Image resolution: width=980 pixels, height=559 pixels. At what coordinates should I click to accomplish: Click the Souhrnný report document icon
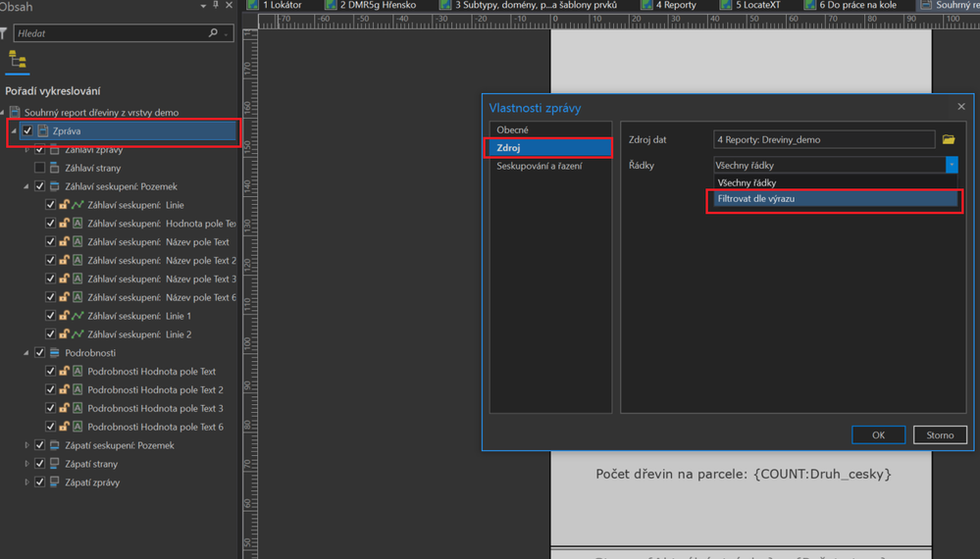pos(15,113)
